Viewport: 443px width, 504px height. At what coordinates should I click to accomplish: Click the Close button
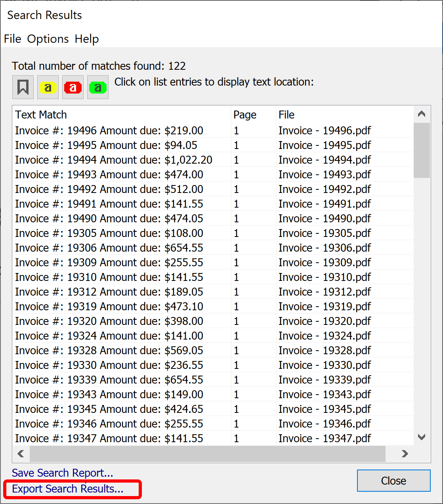(x=393, y=481)
